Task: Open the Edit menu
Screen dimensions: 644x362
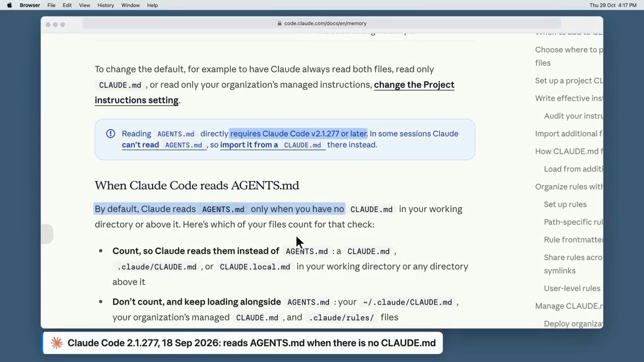Action: [67, 5]
